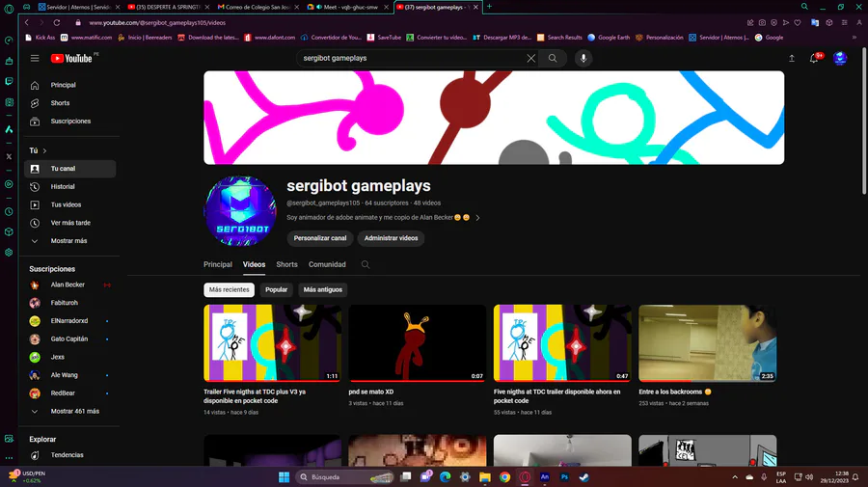Open Ver más tarde playlist
868x487 pixels.
click(x=69, y=223)
